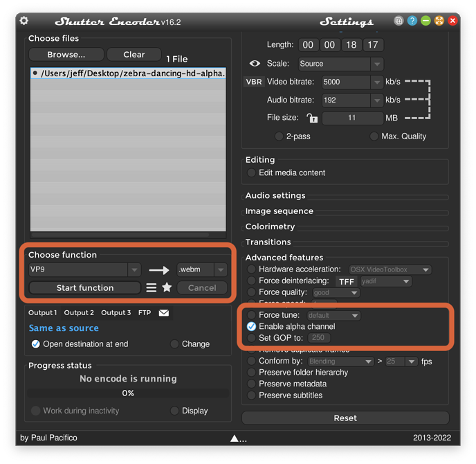This screenshot has height=464, width=476.
Task: Switch to Output 1 tab
Action: coord(42,312)
